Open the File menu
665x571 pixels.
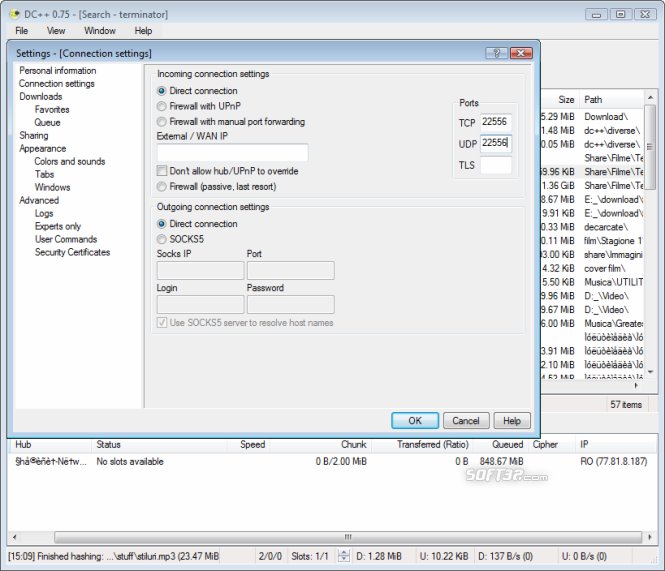(21, 31)
